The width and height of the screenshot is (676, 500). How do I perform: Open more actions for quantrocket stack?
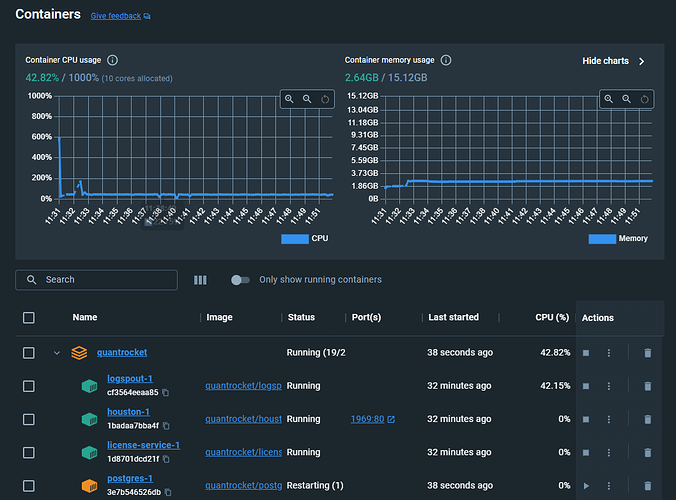tap(609, 353)
